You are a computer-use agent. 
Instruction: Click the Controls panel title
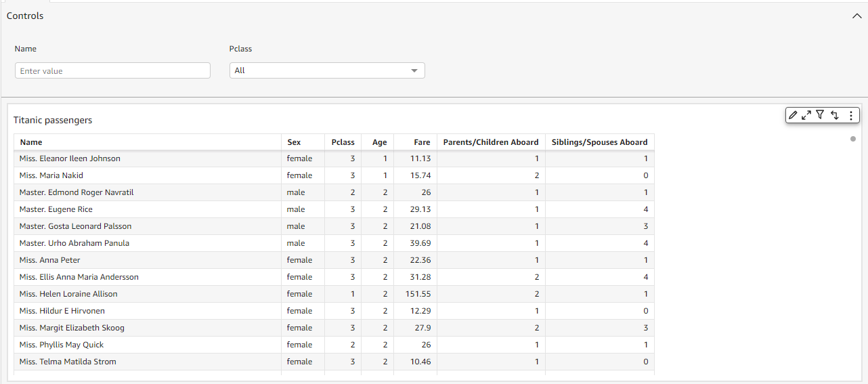click(25, 16)
